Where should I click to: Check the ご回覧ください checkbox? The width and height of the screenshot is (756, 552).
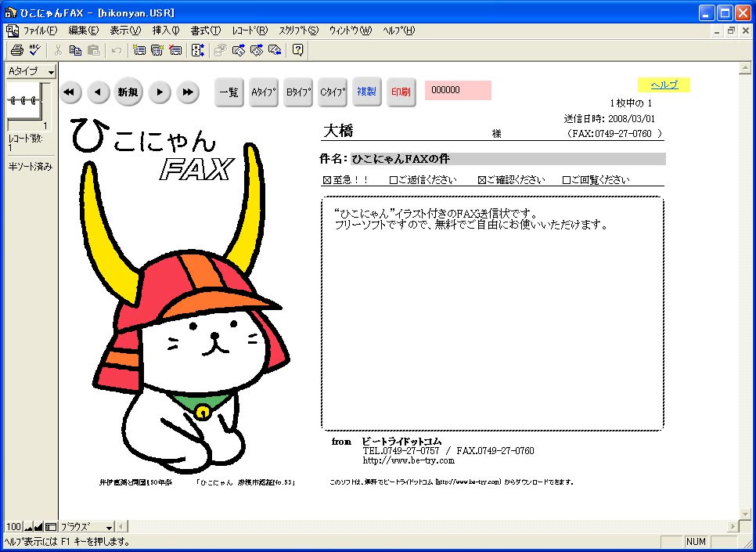point(567,180)
